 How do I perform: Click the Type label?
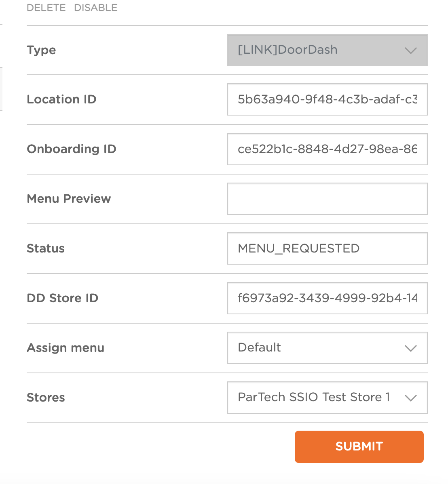tap(41, 50)
